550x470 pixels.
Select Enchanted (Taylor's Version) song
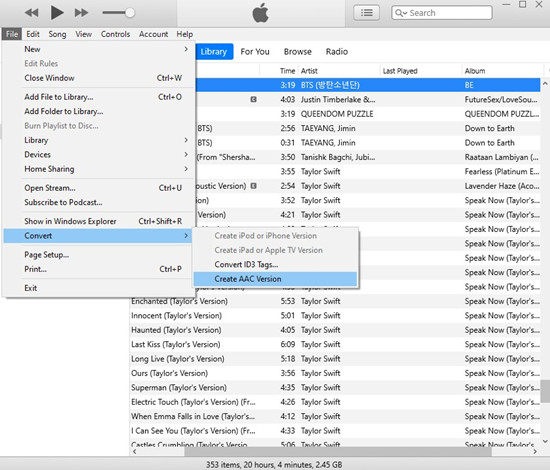tap(179, 301)
